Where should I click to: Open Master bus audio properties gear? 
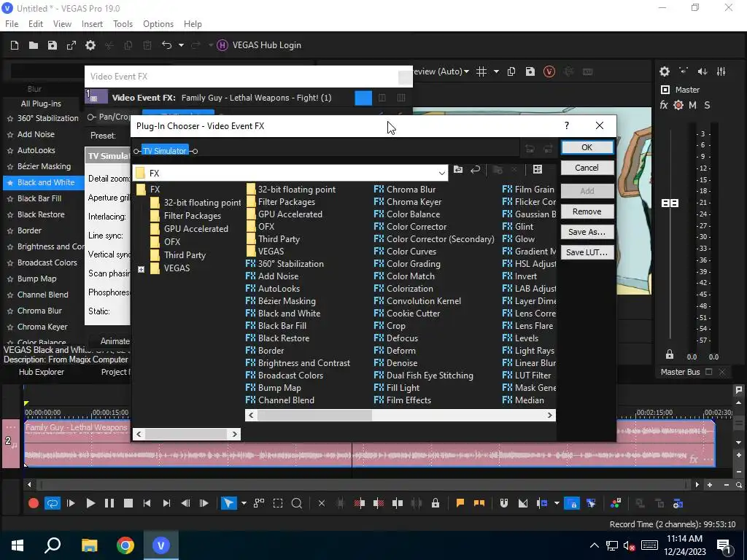coord(665,71)
